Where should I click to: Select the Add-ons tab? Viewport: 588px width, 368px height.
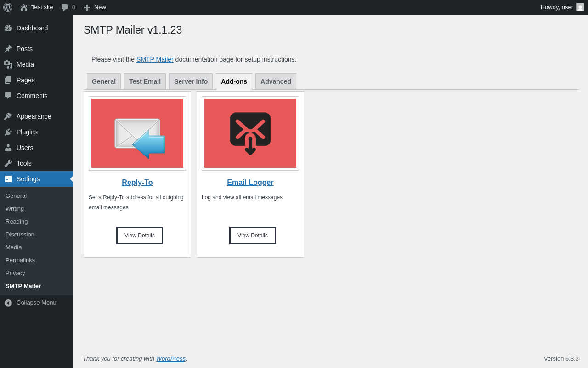[234, 81]
